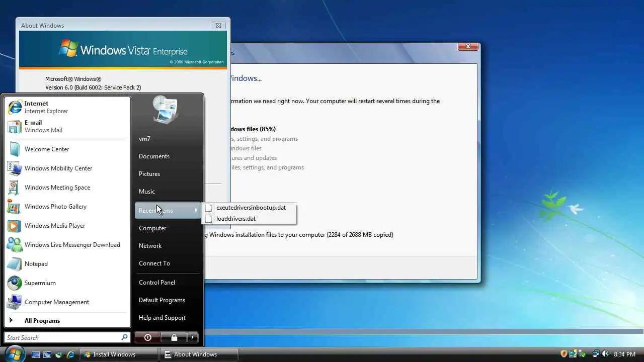Open the vm7 user folder
The width and height of the screenshot is (644, 362).
point(168,139)
